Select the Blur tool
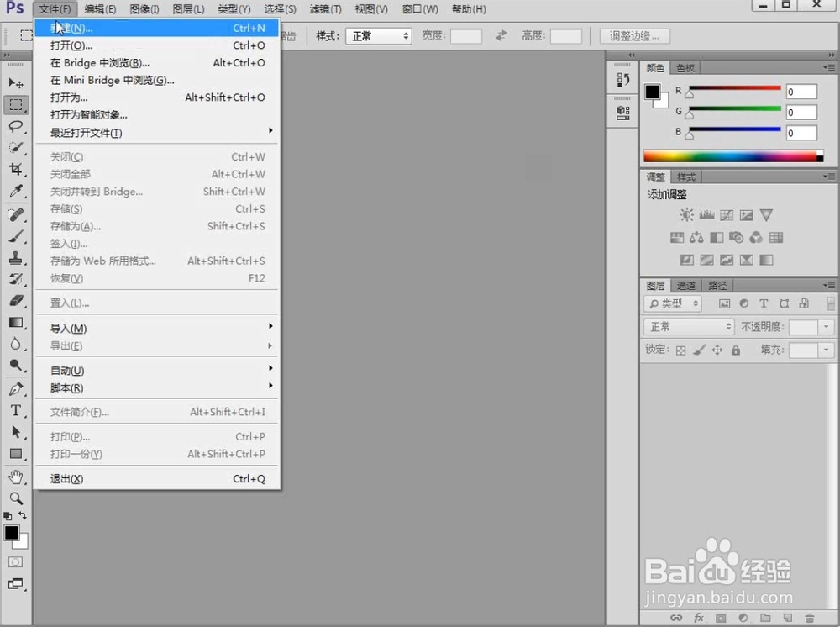Image resolution: width=840 pixels, height=627 pixels. [x=15, y=344]
